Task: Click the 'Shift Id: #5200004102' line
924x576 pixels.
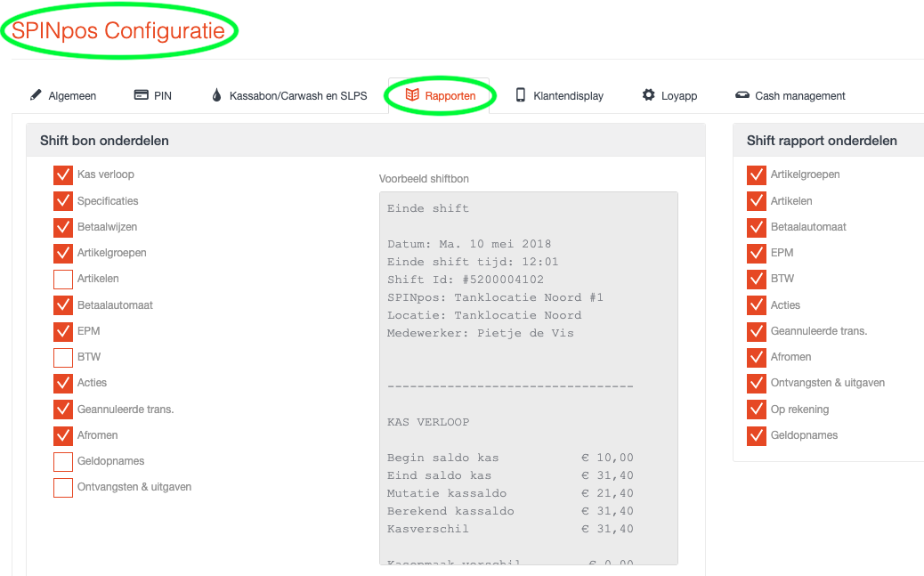Action: [466, 280]
